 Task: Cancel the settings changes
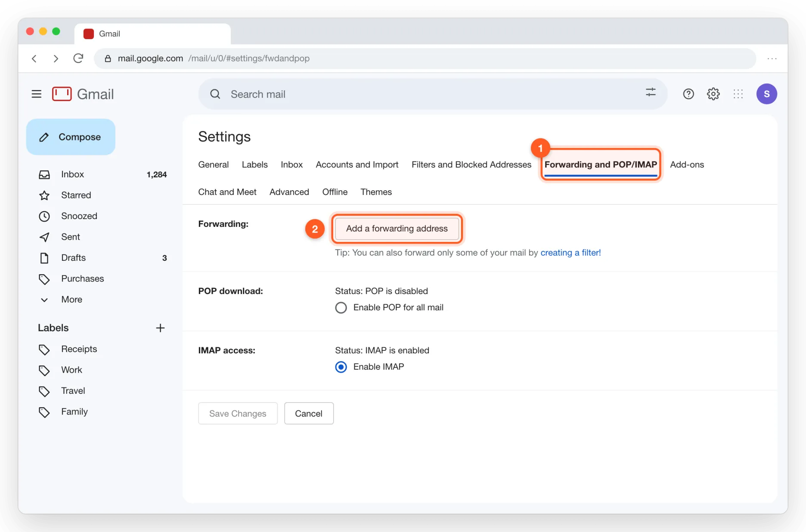(309, 413)
